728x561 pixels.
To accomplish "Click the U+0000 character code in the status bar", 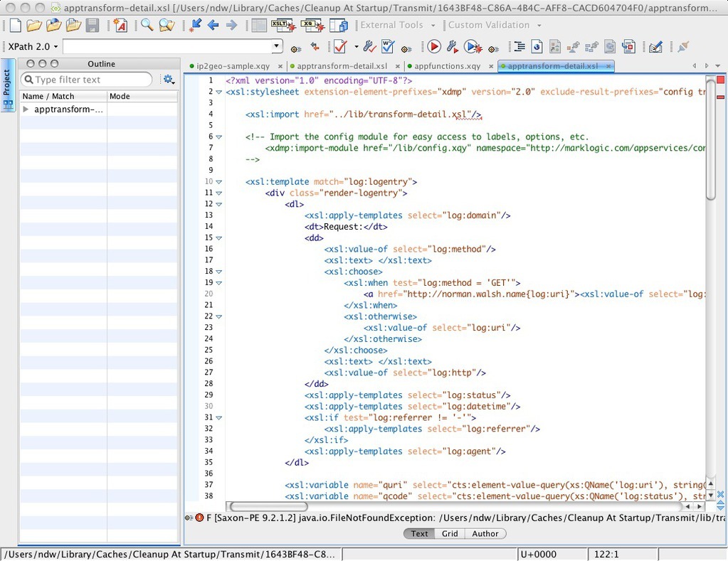I will click(x=539, y=554).
